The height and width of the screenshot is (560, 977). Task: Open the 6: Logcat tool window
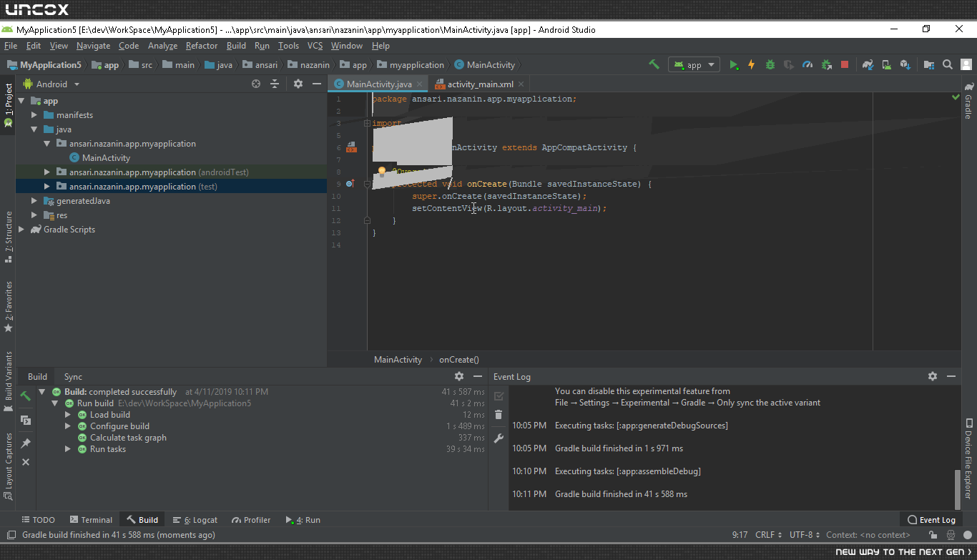tap(195, 520)
